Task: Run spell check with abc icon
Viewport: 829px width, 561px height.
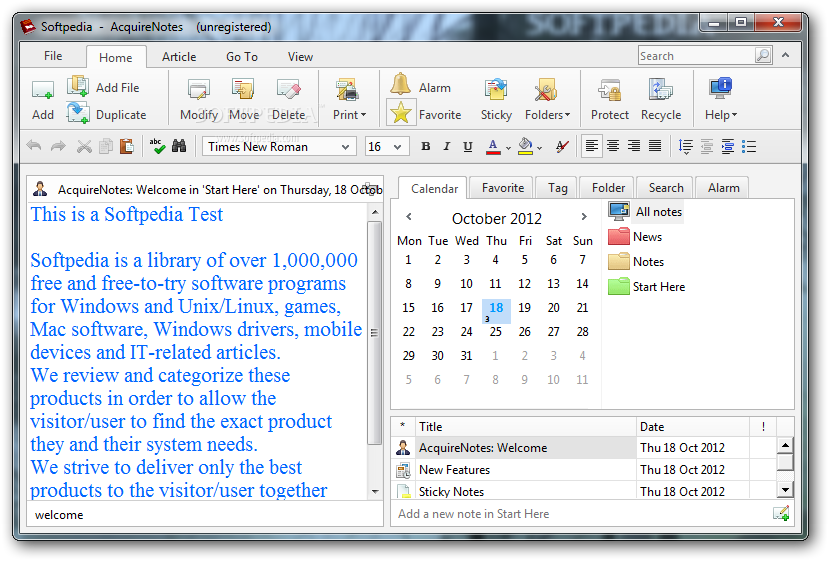Action: pyautogui.click(x=157, y=146)
